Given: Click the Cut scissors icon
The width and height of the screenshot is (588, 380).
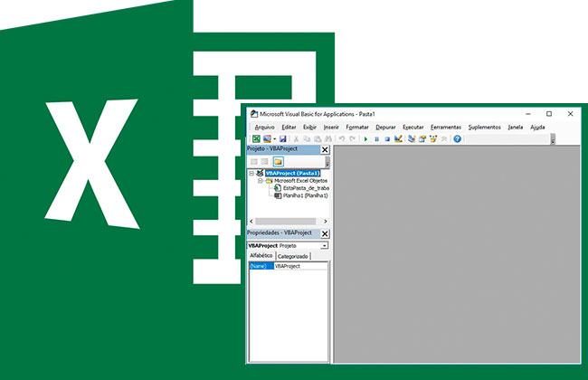Looking at the screenshot, I should point(296,139).
